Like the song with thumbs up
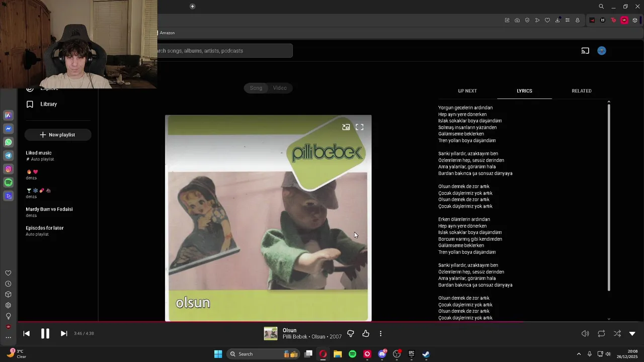644x362 pixels. (x=366, y=333)
